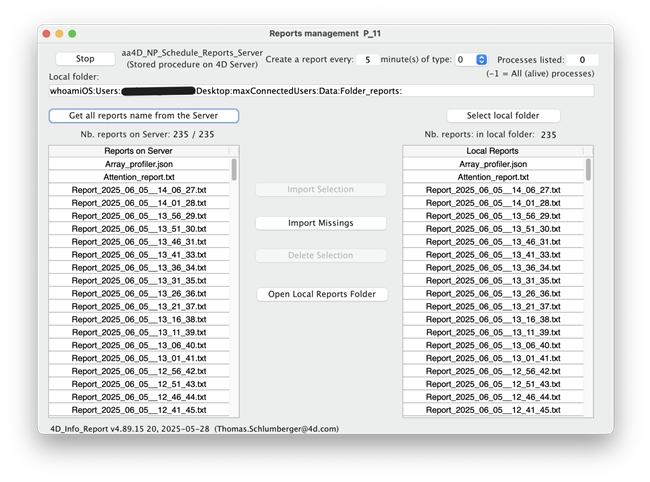Image resolution: width=650 pixels, height=482 pixels.
Task: Click the Reports on Server list scrollbar
Action: pyautogui.click(x=235, y=170)
